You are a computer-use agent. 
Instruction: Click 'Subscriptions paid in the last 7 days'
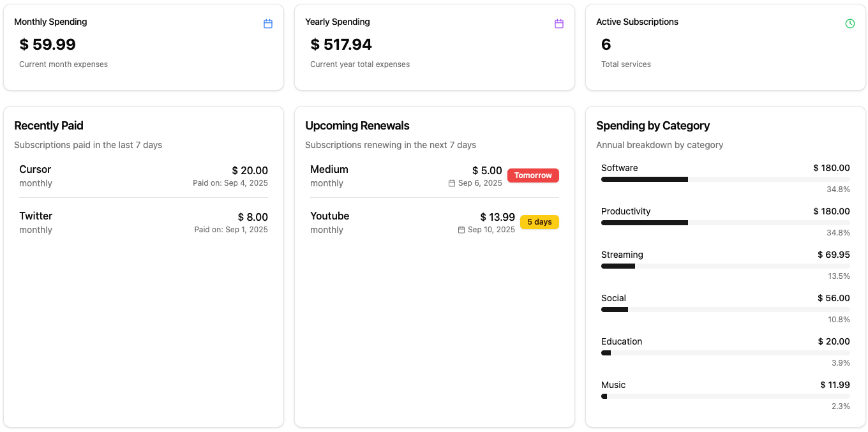click(88, 145)
